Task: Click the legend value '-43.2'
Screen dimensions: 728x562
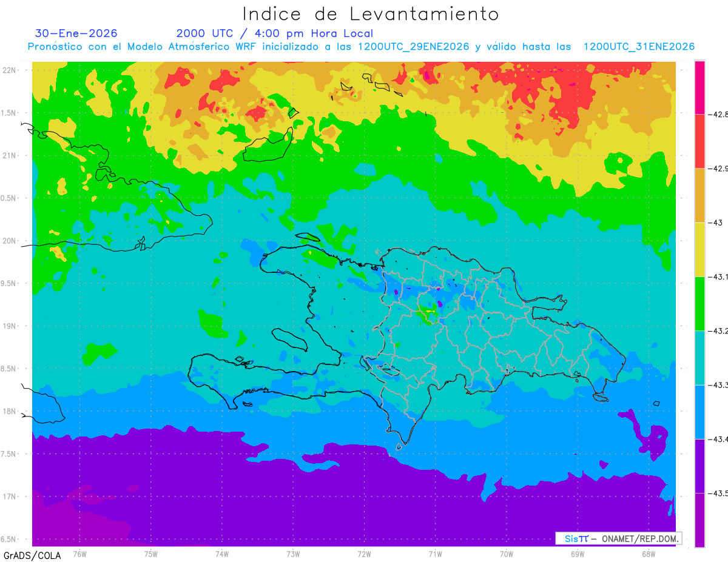Action: (719, 331)
